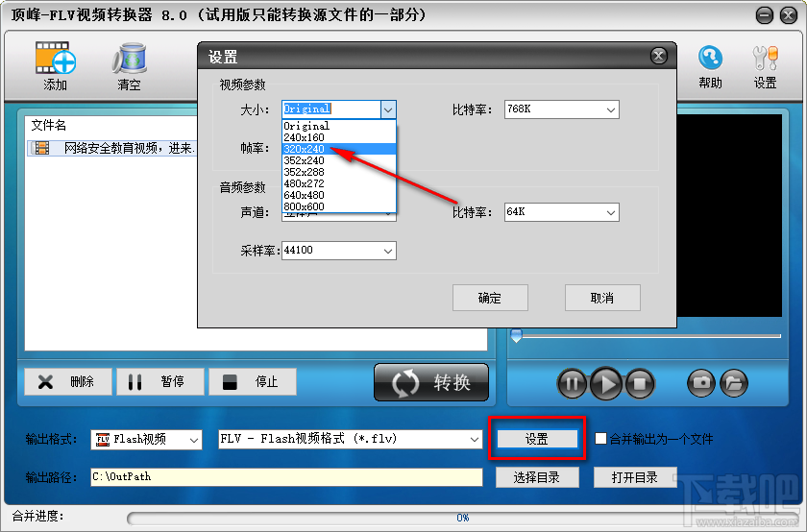807x532 pixels.
Task: Click the play round button
Action: pyautogui.click(x=606, y=383)
